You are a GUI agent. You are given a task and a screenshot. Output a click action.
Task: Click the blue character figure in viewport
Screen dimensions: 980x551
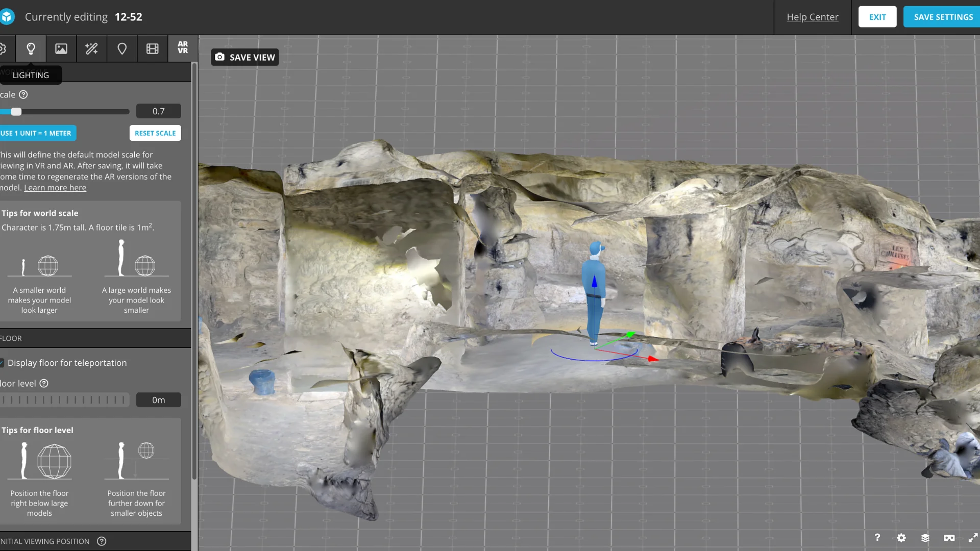coord(594,293)
